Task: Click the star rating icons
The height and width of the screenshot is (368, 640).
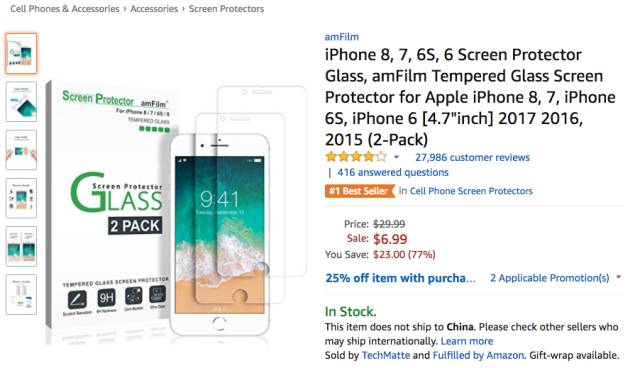Action: pos(356,157)
